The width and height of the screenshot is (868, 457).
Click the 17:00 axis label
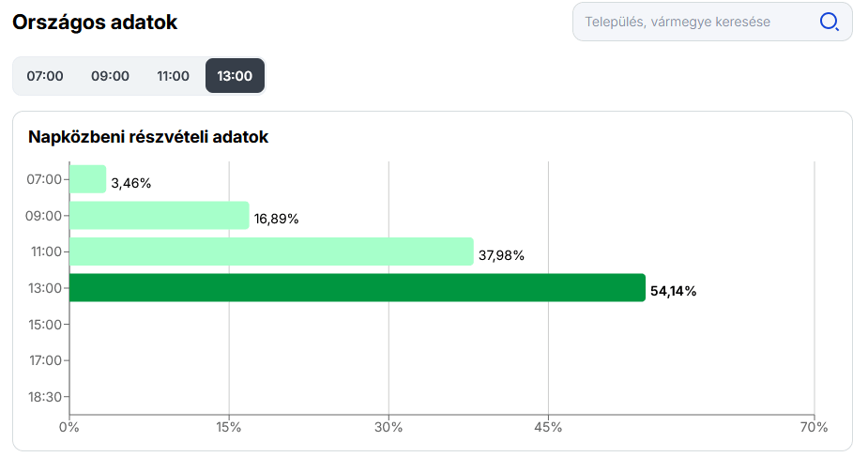point(44,359)
